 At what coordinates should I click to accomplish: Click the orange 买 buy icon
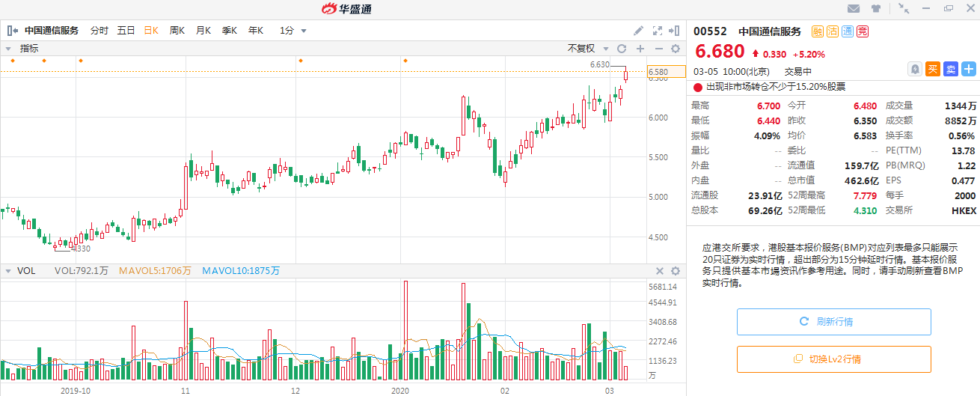coord(932,69)
